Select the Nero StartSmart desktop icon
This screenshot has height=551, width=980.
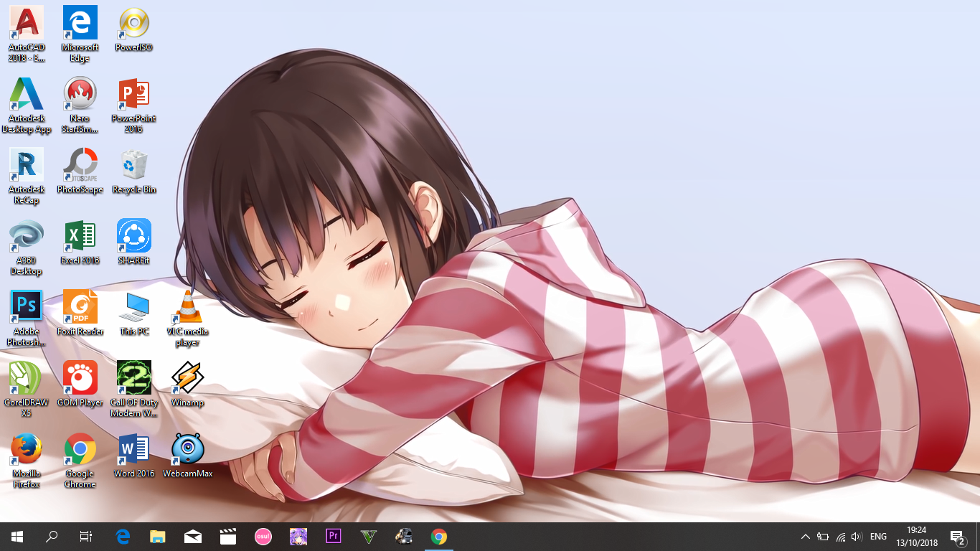pos(80,105)
